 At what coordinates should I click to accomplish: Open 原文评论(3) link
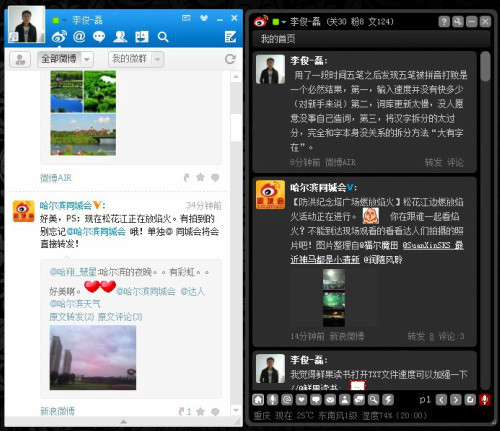click(120, 317)
